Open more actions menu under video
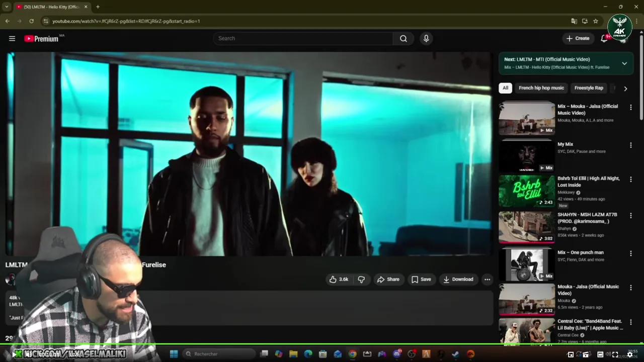Viewport: 644px width, 362px height. coord(487,280)
